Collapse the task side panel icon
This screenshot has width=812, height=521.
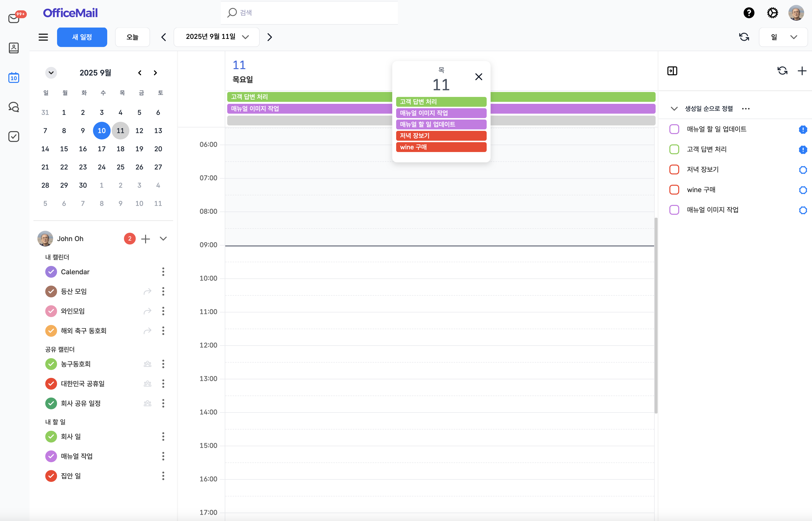[672, 71]
